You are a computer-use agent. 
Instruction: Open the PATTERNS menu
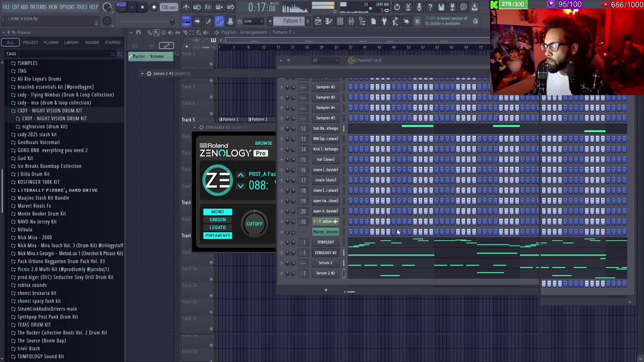click(38, 7)
